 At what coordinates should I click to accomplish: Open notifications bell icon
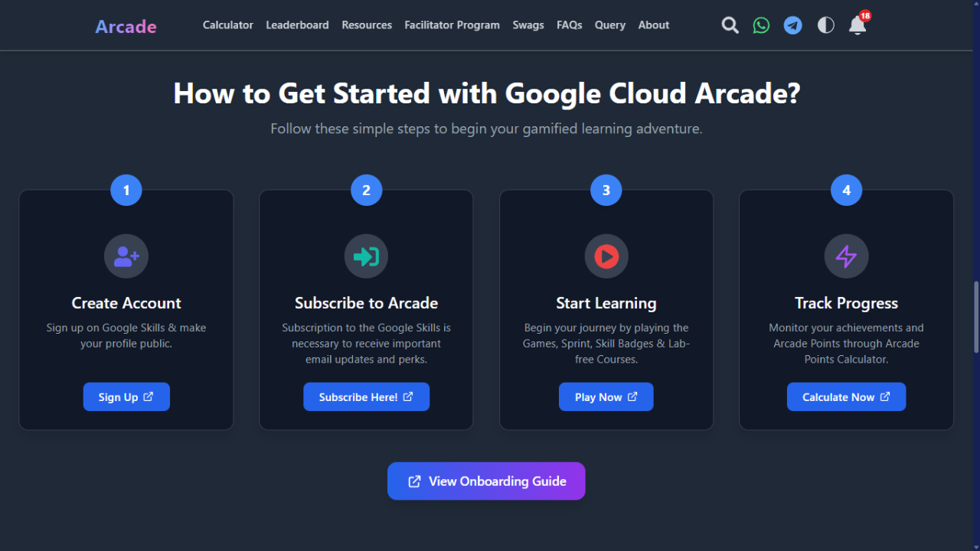click(x=857, y=26)
